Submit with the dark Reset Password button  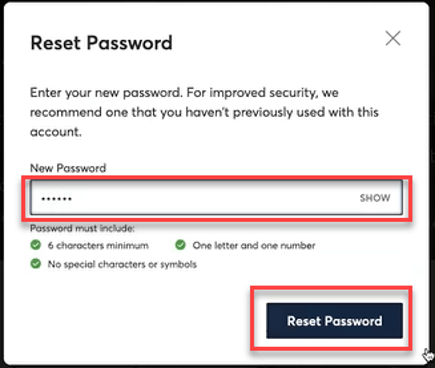(x=334, y=321)
